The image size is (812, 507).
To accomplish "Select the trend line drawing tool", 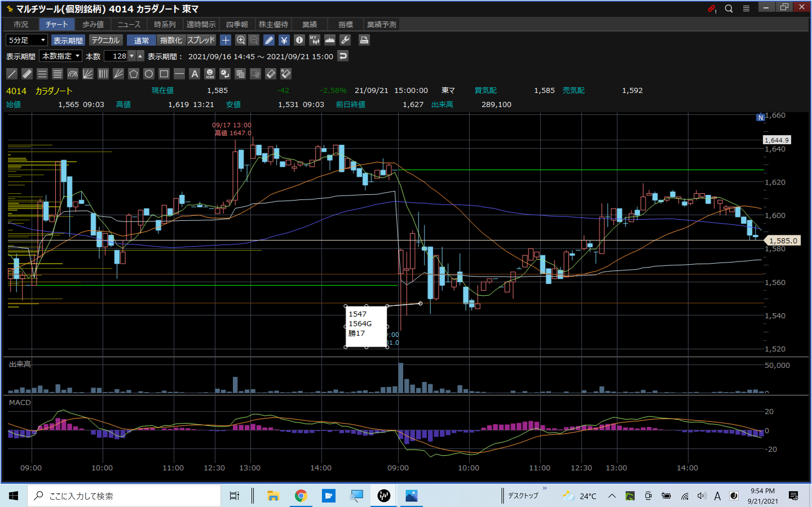I will pos(12,74).
